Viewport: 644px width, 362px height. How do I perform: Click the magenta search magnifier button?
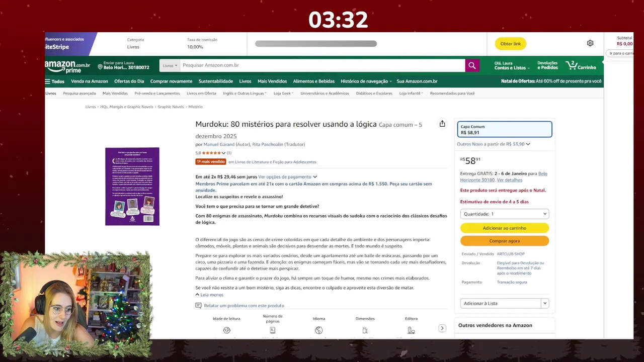click(x=472, y=65)
